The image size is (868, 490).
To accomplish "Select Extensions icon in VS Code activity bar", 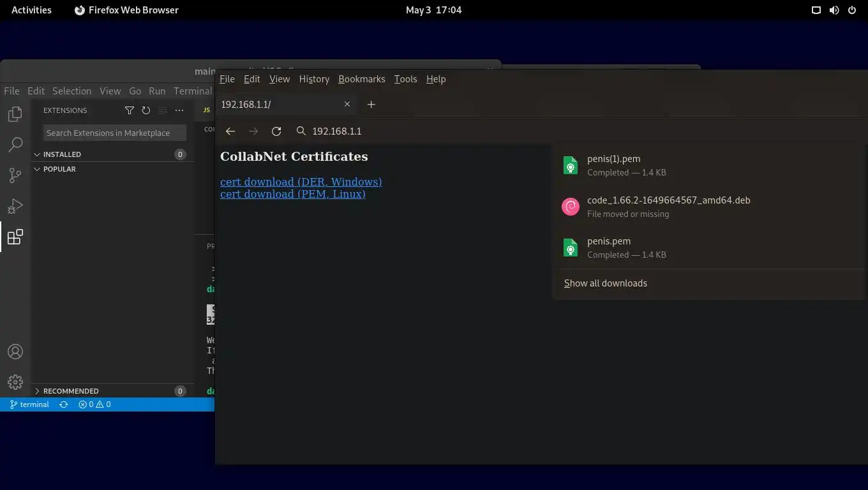I will (15, 237).
